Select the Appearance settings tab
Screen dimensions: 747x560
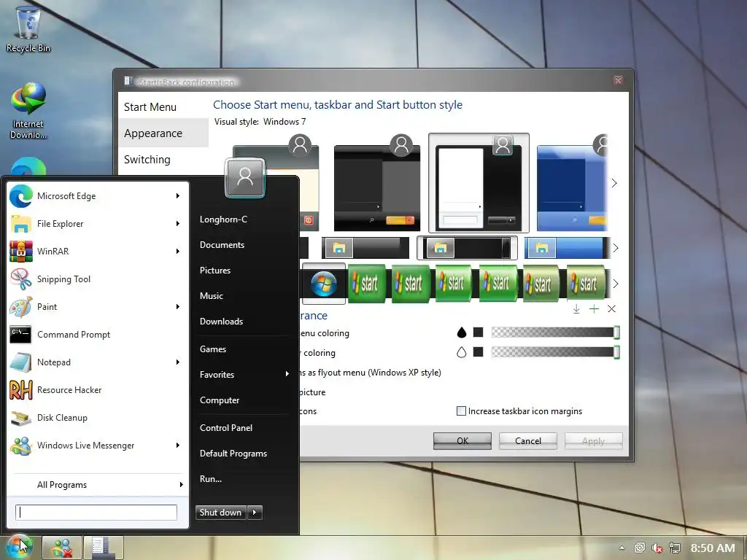pos(163,133)
